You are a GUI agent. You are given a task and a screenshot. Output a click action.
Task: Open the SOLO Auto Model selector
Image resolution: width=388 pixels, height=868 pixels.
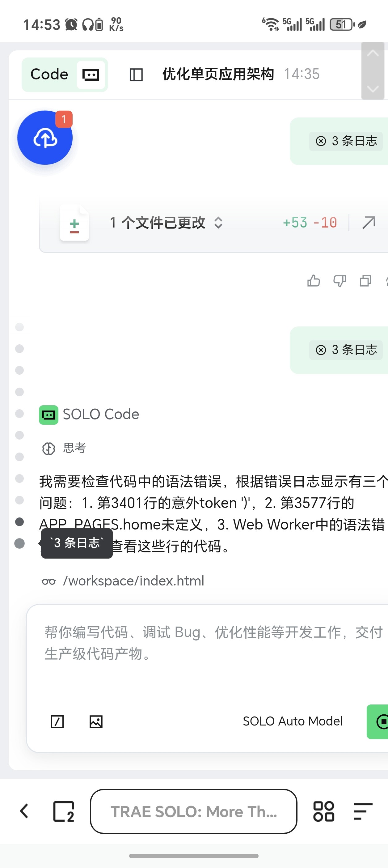292,721
